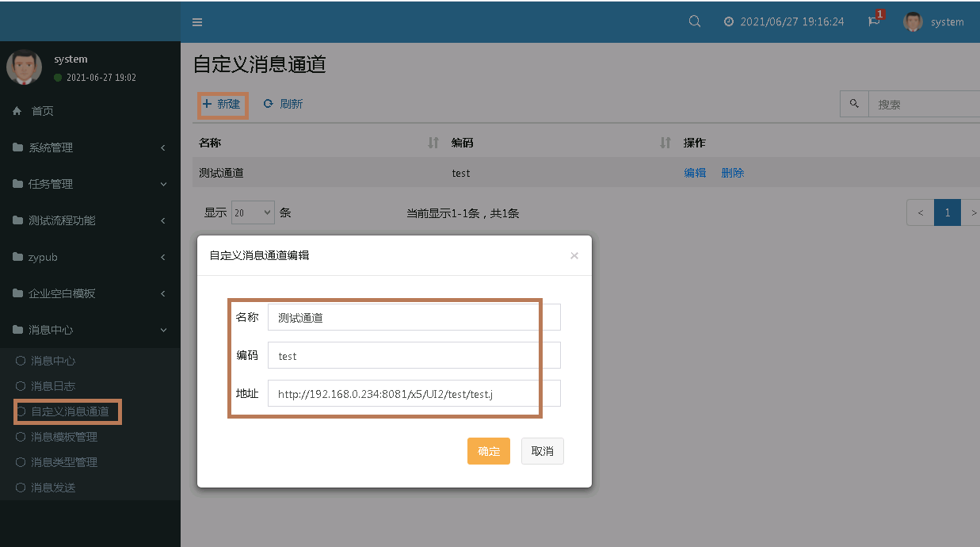Close the dialog with the × icon
The width and height of the screenshot is (980, 547).
[574, 255]
